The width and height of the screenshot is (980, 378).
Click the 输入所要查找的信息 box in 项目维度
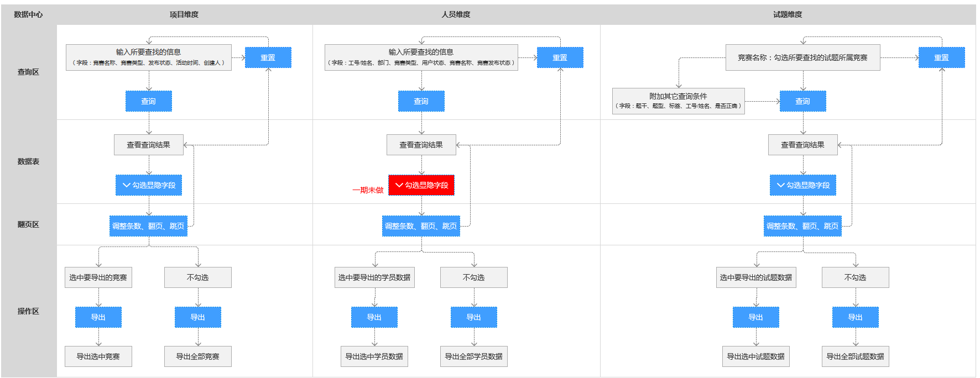(x=148, y=57)
